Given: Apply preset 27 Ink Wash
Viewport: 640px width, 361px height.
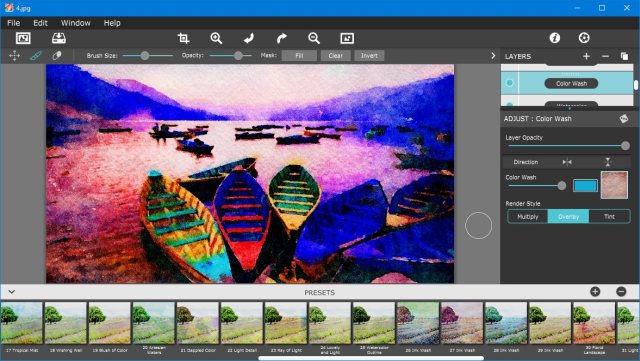Looking at the screenshot, I should (462, 323).
